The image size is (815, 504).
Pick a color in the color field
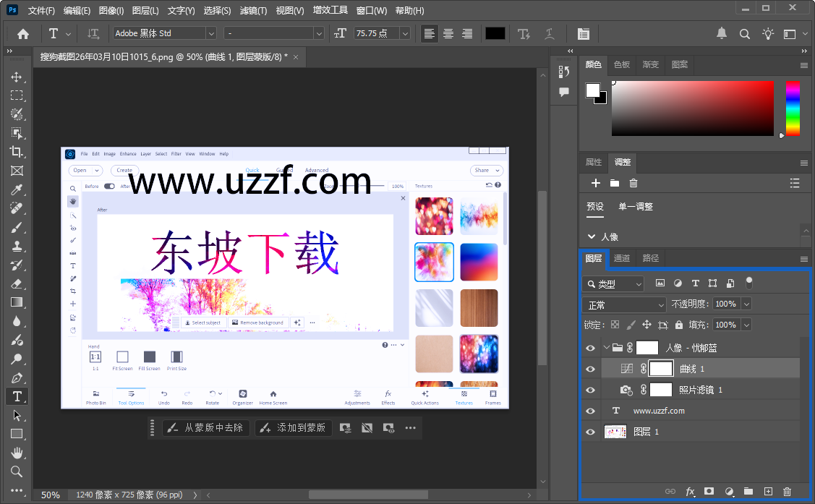(692, 108)
